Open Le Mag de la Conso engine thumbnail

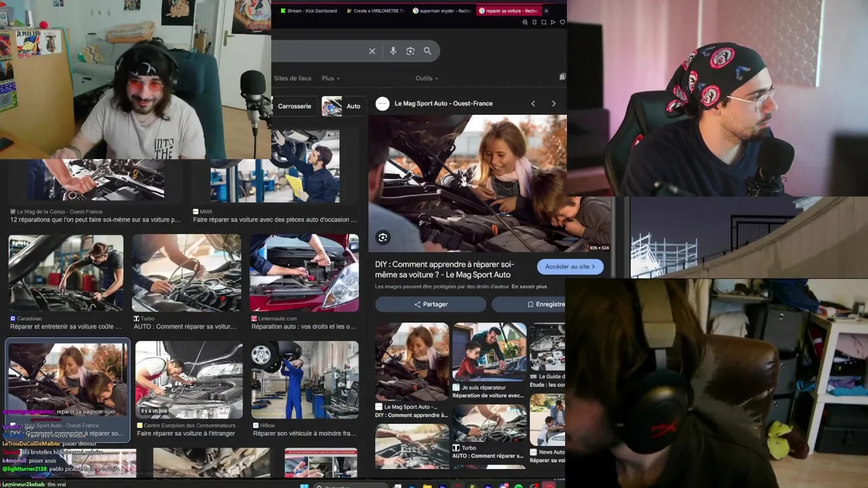(x=96, y=180)
